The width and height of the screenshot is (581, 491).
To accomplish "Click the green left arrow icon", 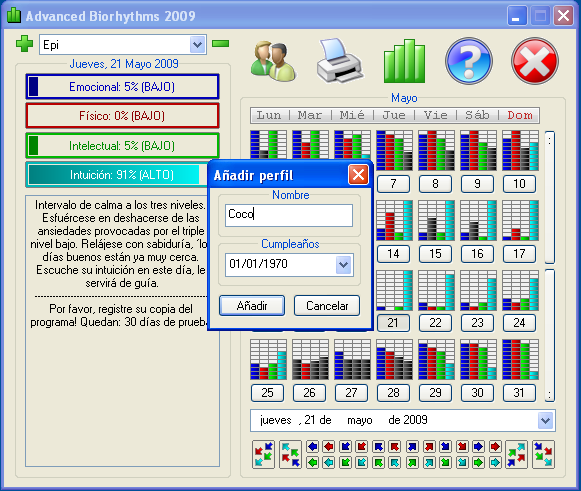I will [313, 462].
